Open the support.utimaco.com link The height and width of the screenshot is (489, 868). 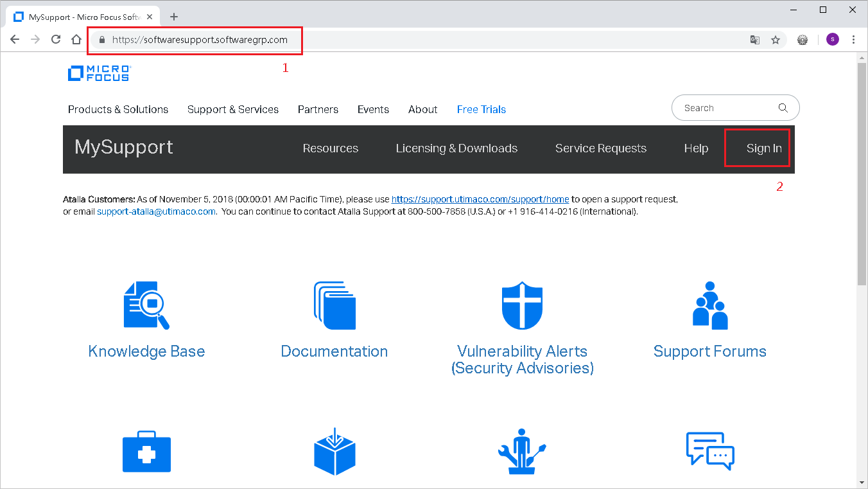tap(480, 199)
